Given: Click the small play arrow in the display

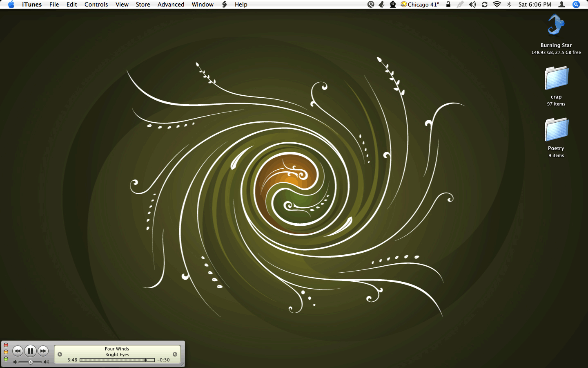Looking at the screenshot, I should coord(60,355).
